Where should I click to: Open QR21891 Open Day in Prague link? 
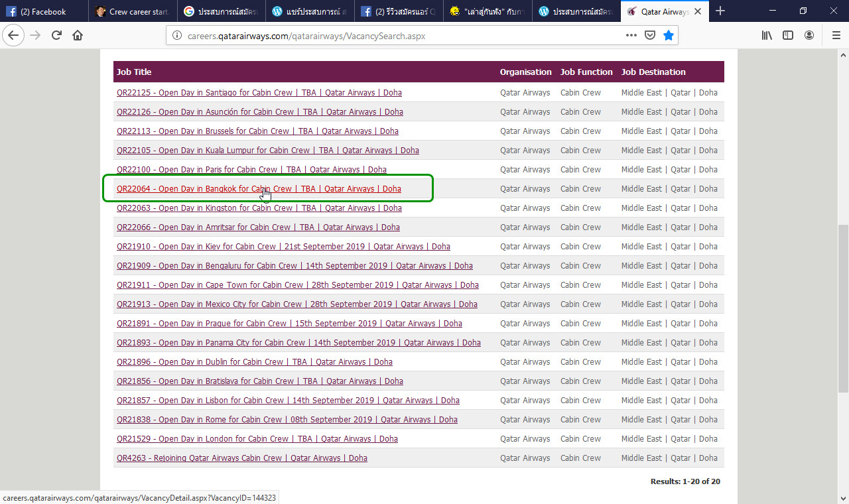pos(289,324)
